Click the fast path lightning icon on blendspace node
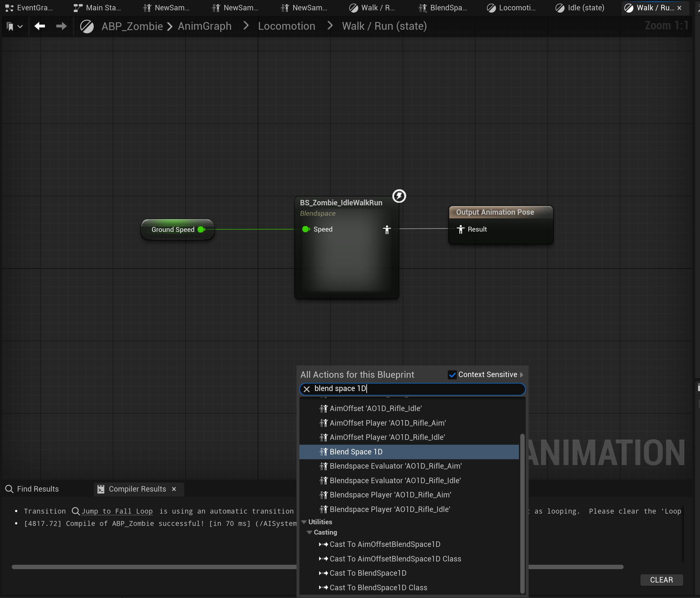This screenshot has width=700, height=598. point(399,196)
